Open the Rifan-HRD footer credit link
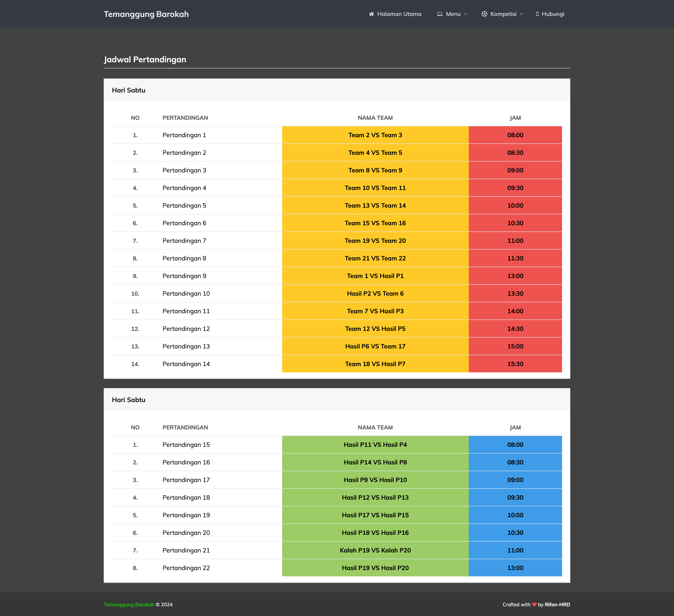This screenshot has width=674, height=616. point(557,604)
